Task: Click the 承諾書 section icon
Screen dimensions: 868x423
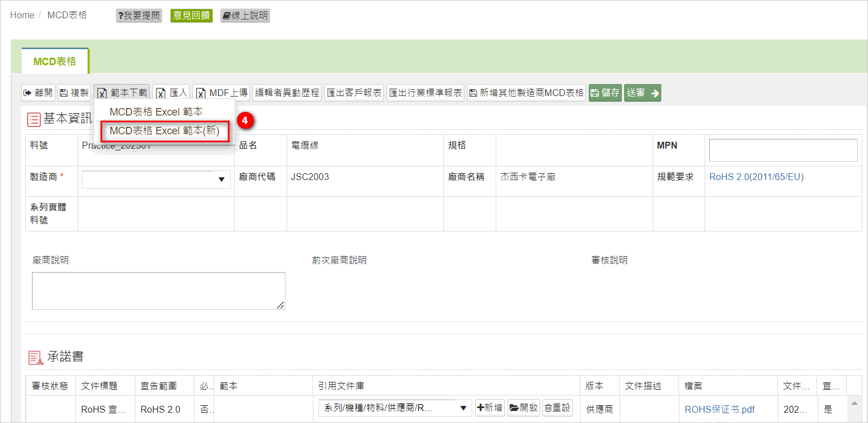Action: coord(35,358)
